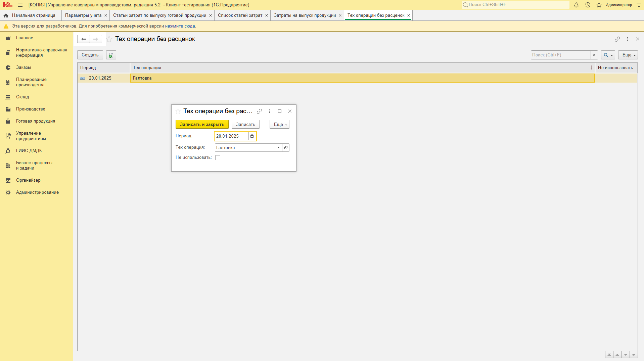The width and height of the screenshot is (644, 361).
Task: Follow the нажмите сюда link
Action: click(x=180, y=26)
